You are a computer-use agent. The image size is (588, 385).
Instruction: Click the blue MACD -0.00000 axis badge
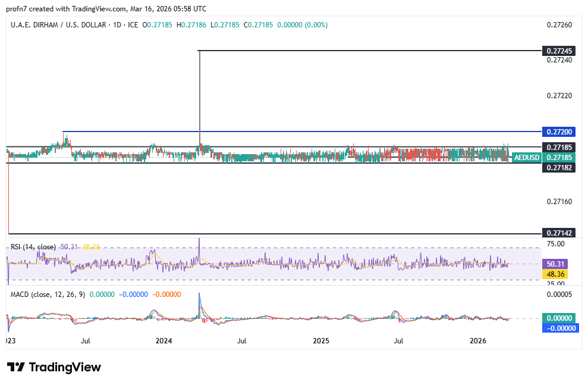pos(560,328)
